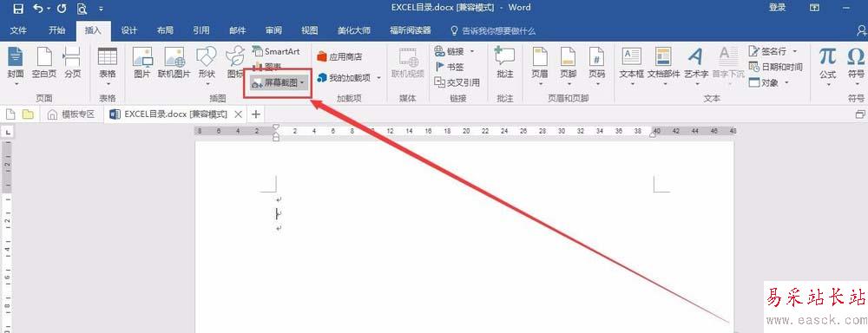Click the share person icon
The height and width of the screenshot is (333, 868).
click(x=861, y=30)
